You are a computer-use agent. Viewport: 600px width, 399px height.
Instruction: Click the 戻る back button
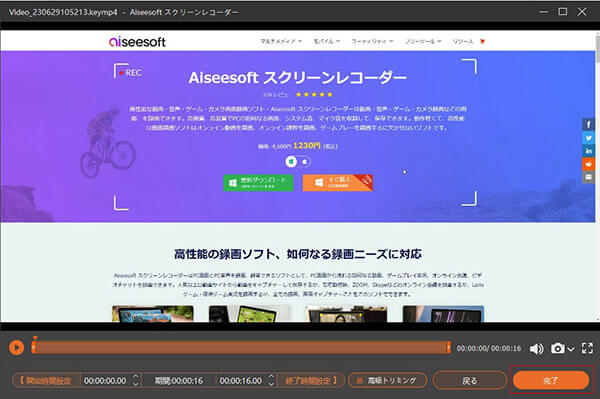coord(470,381)
